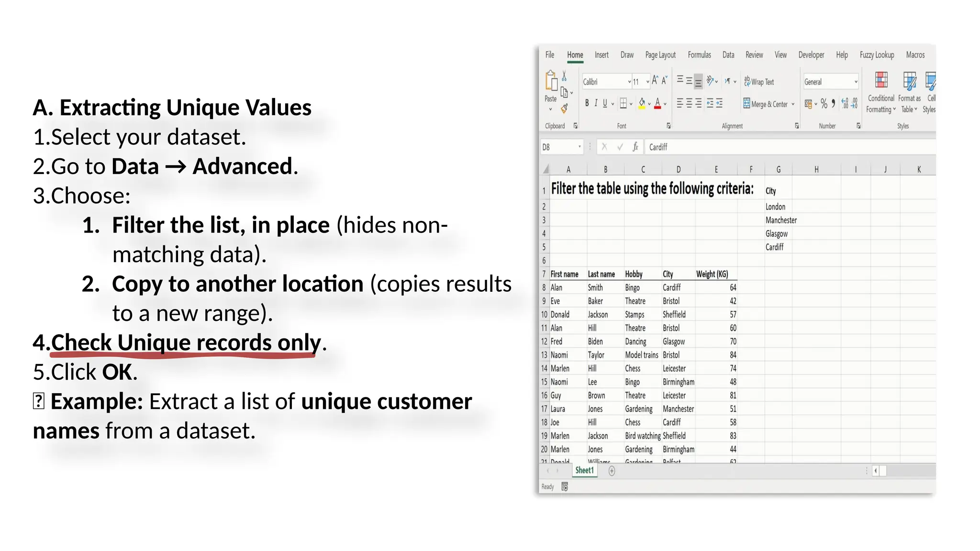Set bottom vertical alignment

(x=698, y=81)
